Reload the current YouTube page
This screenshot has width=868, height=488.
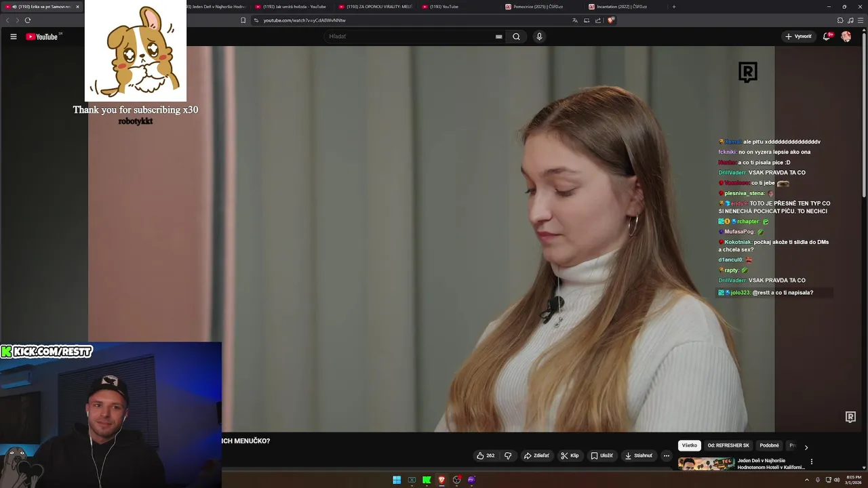tap(28, 20)
